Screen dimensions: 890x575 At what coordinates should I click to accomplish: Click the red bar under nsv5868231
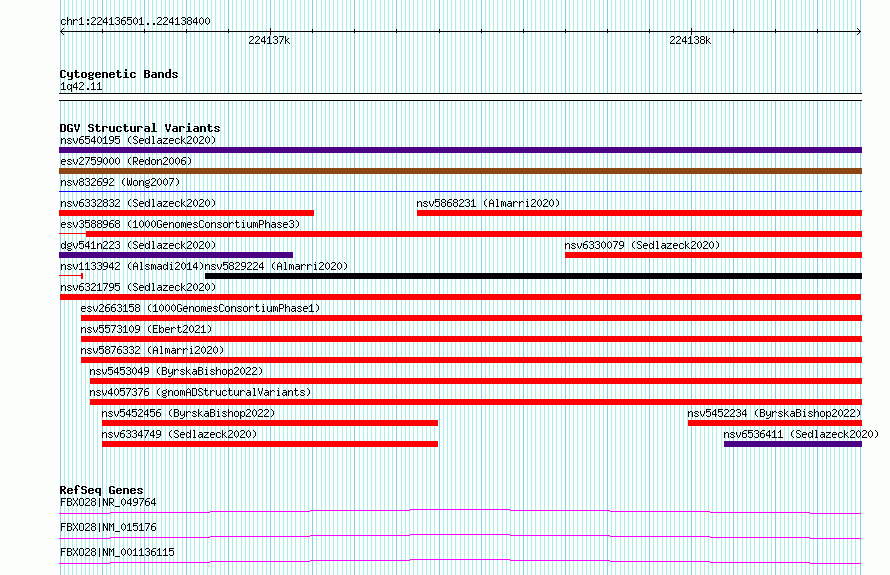(x=639, y=213)
